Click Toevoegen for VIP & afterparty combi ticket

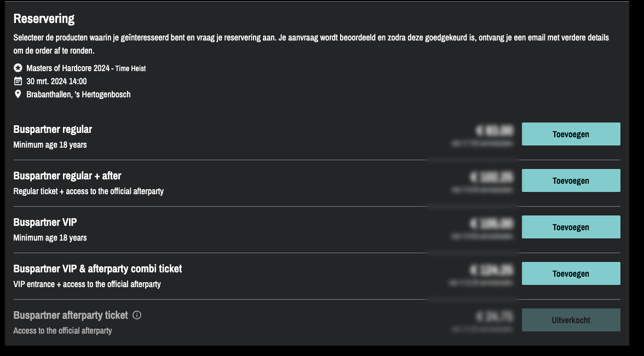(x=571, y=273)
